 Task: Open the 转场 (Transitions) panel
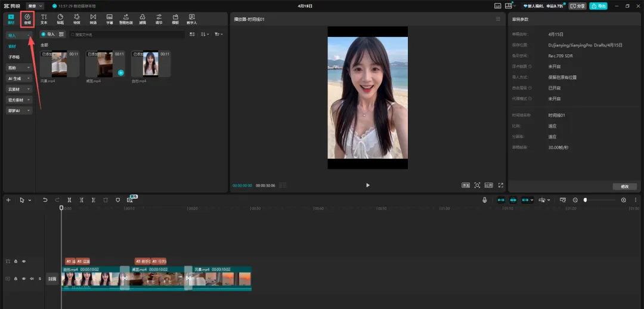[x=93, y=18]
